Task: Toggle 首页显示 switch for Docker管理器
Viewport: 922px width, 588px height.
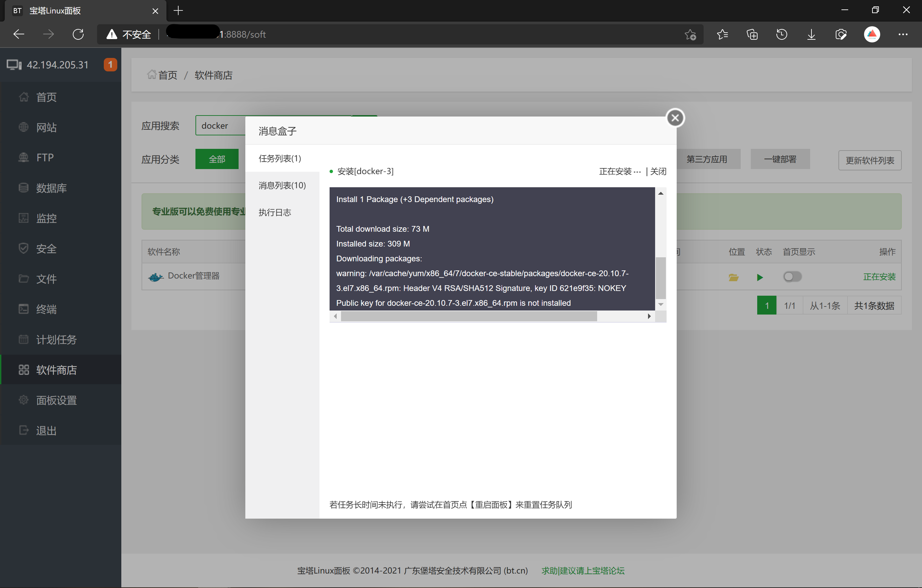Action: [x=792, y=276]
